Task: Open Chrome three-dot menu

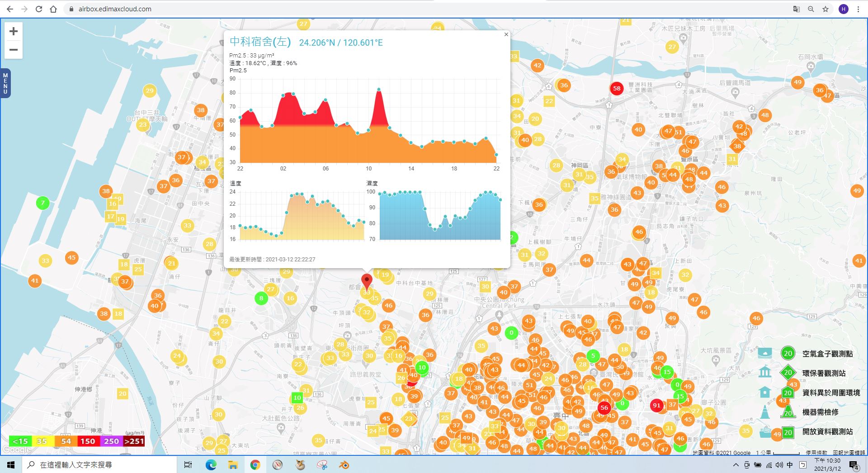Action: coord(858,9)
